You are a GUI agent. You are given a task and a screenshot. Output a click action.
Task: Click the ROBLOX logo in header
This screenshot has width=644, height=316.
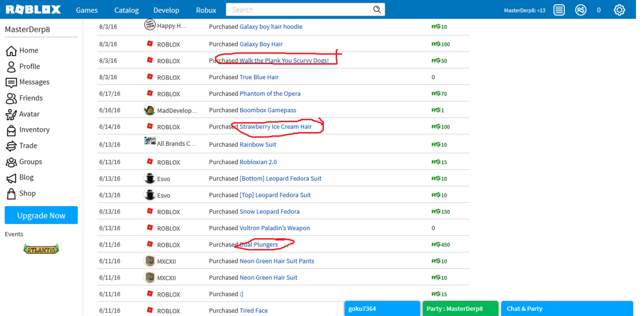coord(33,9)
